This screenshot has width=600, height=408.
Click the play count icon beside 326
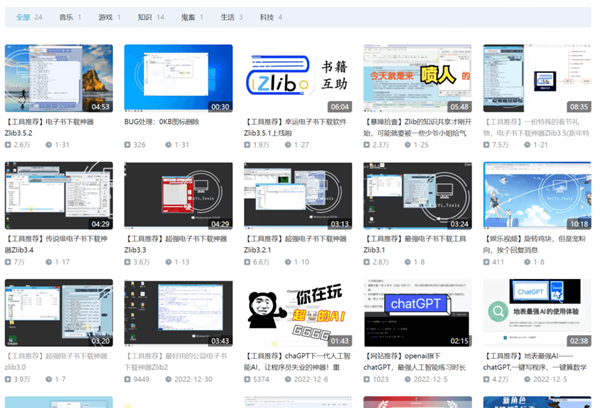tap(127, 145)
